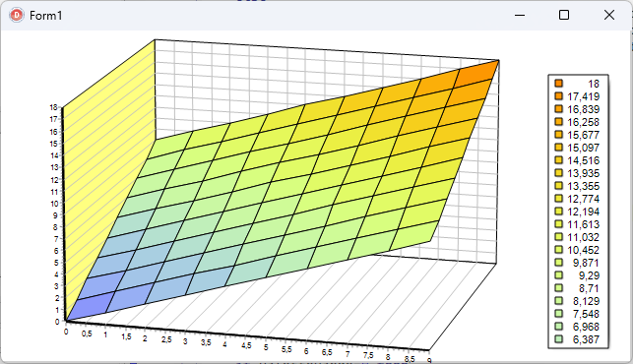Viewport: 633px width, 364px height.
Task: Maximize the Form1 window
Action: [564, 15]
